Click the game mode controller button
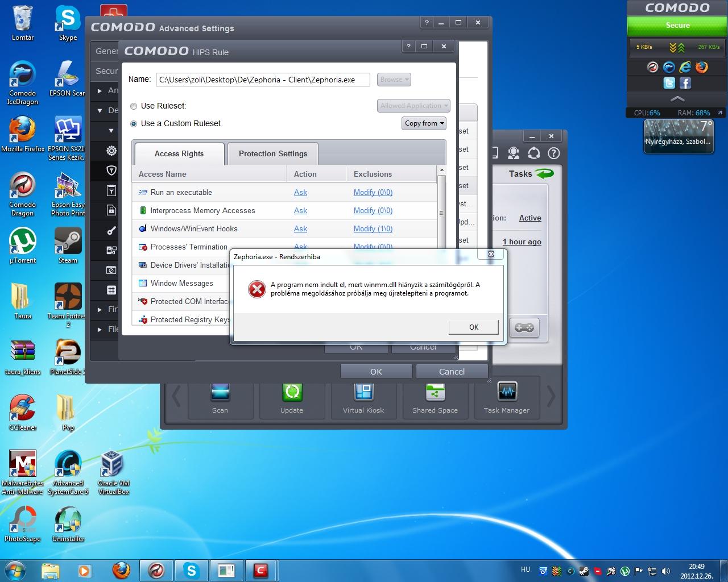This screenshot has width=728, height=582. 524,327
